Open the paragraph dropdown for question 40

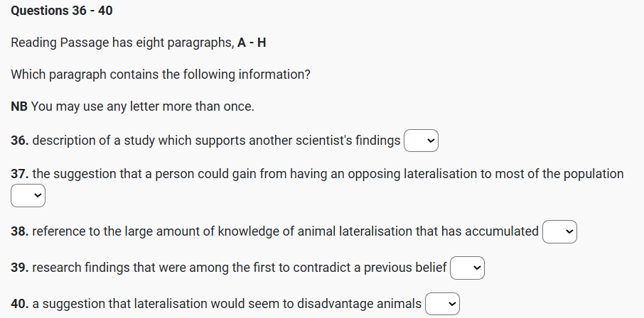[442, 304]
